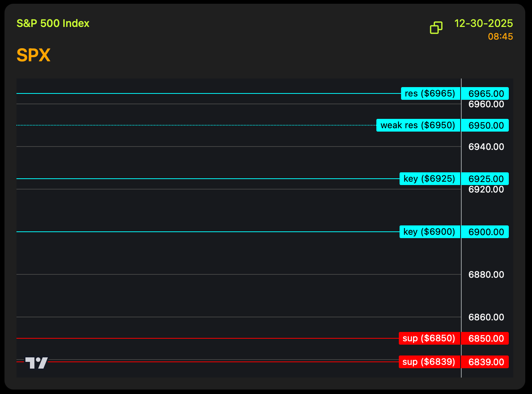The width and height of the screenshot is (532, 394).
Task: Click the TradingView logo icon
Action: (36, 363)
